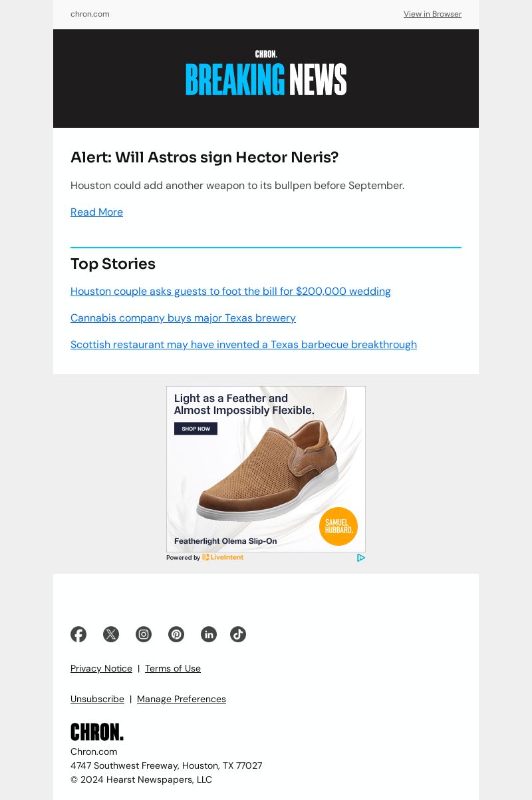The image size is (532, 800).
Task: Open the Pinterest social icon
Action: click(x=176, y=634)
